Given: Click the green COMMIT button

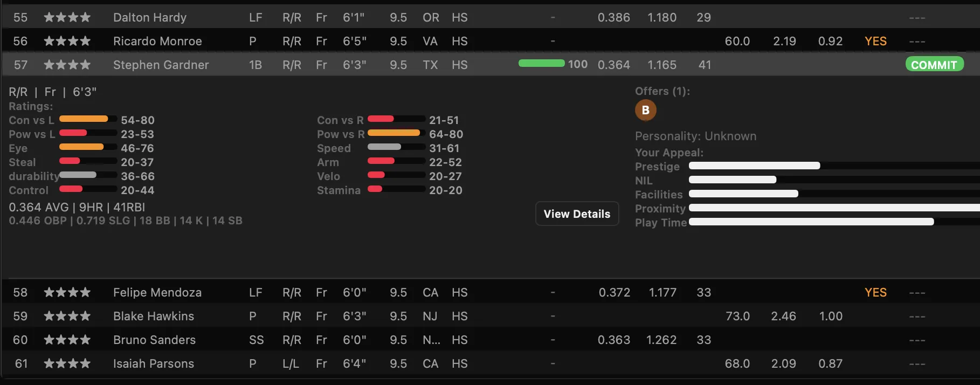Looking at the screenshot, I should (934, 65).
